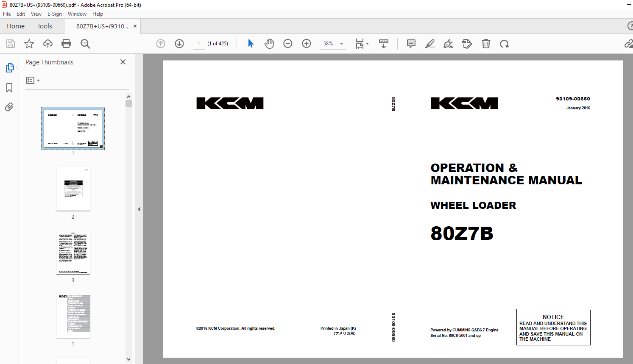Click the Delete trash icon
633x364 pixels.
pyautogui.click(x=486, y=44)
